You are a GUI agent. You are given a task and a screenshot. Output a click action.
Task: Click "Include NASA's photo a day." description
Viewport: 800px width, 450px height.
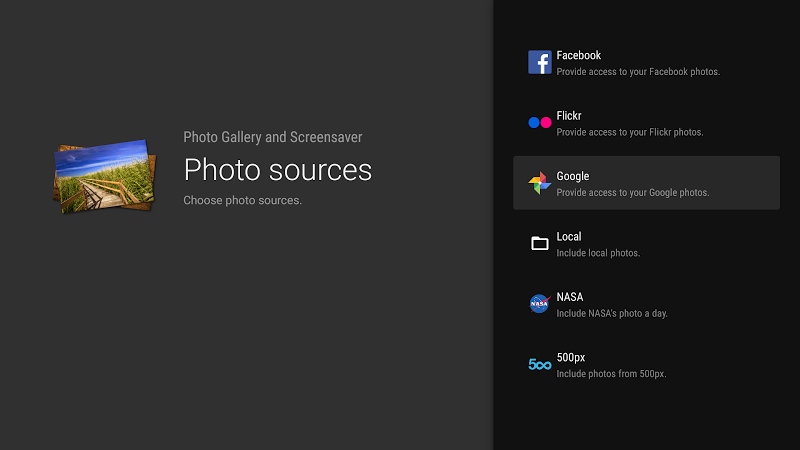coord(612,313)
